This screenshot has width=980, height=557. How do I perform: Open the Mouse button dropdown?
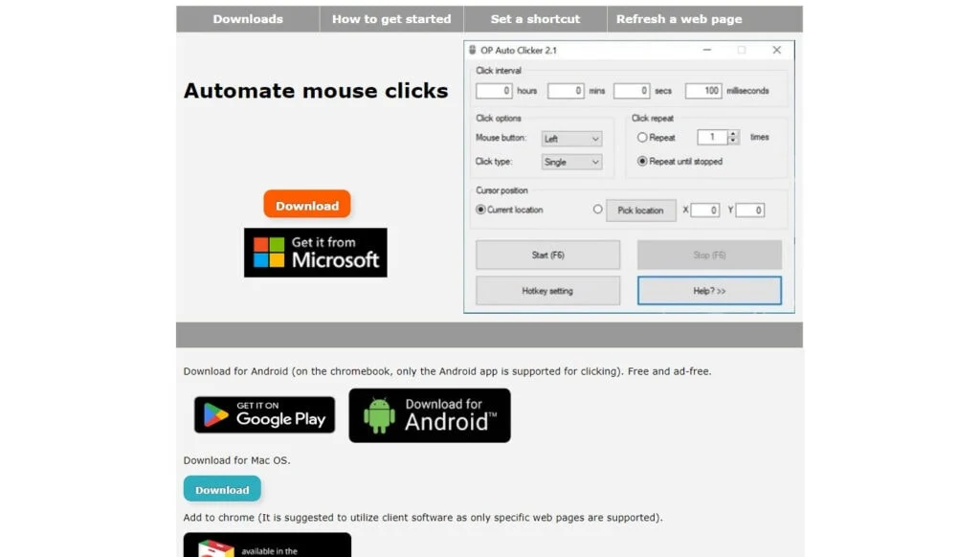pyautogui.click(x=571, y=139)
